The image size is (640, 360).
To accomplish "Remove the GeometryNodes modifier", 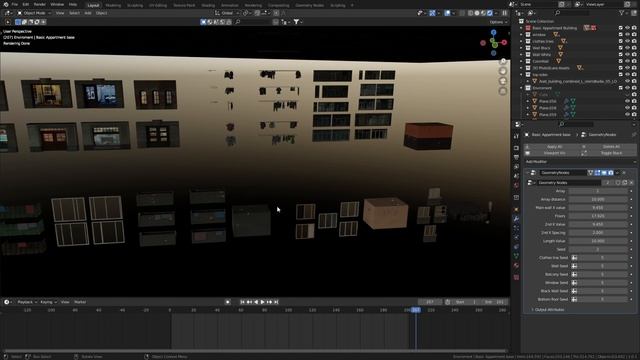I will click(624, 173).
